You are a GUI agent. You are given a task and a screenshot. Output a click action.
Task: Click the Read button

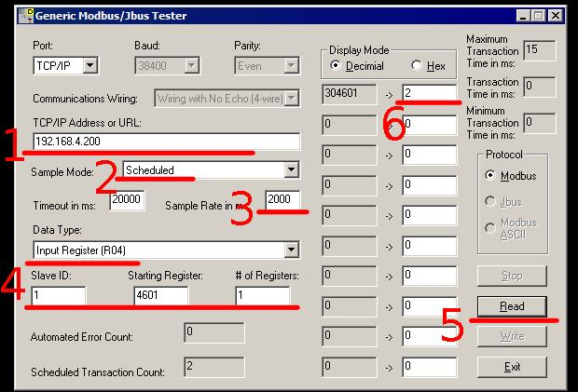pyautogui.click(x=512, y=306)
